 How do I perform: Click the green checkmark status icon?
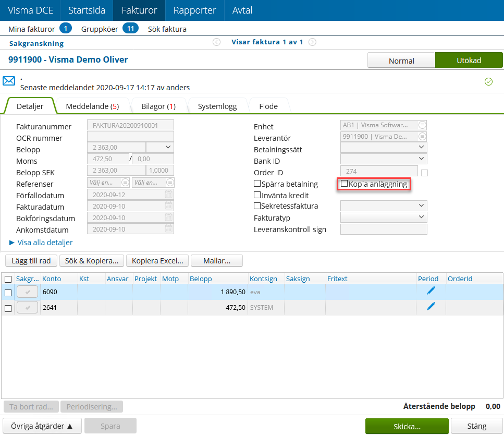pos(489,82)
